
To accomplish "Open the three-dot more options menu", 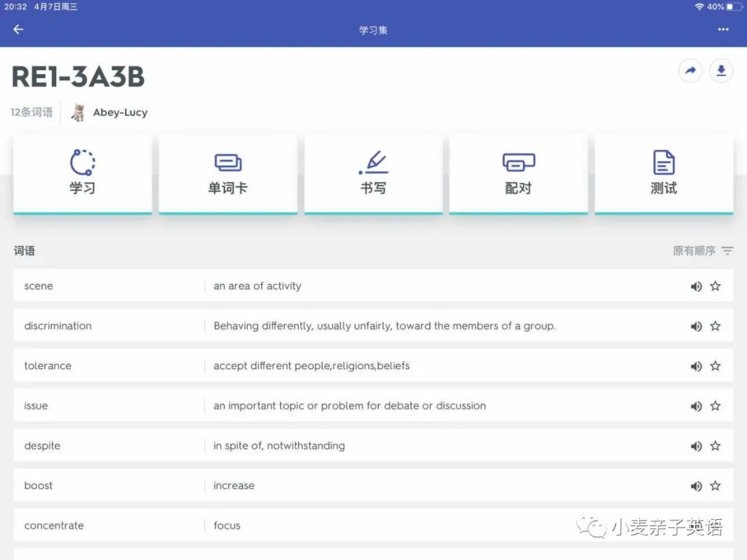I will (x=723, y=30).
